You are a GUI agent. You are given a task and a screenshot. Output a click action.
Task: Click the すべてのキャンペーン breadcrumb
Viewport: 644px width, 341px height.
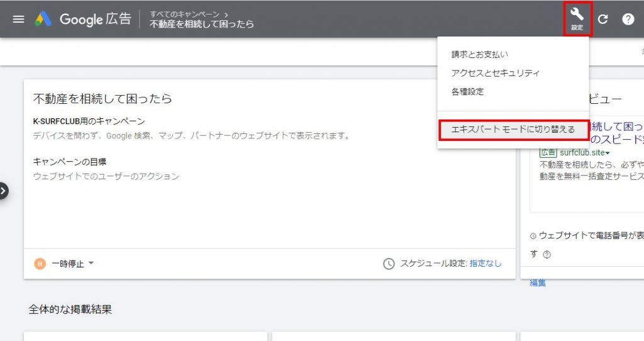184,14
